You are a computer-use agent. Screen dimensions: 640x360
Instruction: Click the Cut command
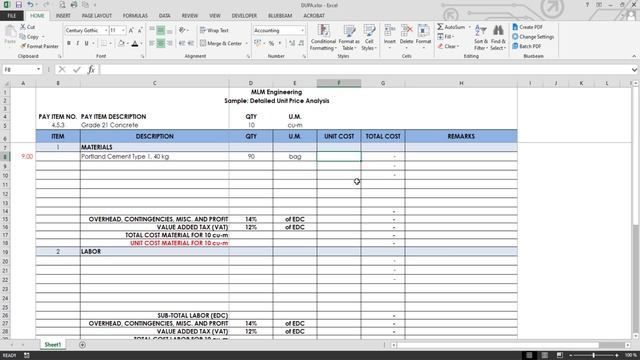coord(28,27)
